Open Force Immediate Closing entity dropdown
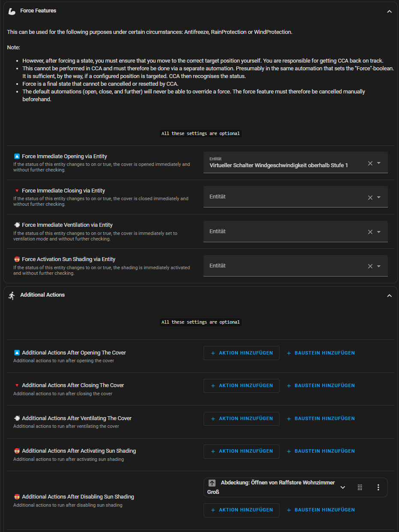Viewport: 399px width, 532px height. (x=379, y=198)
